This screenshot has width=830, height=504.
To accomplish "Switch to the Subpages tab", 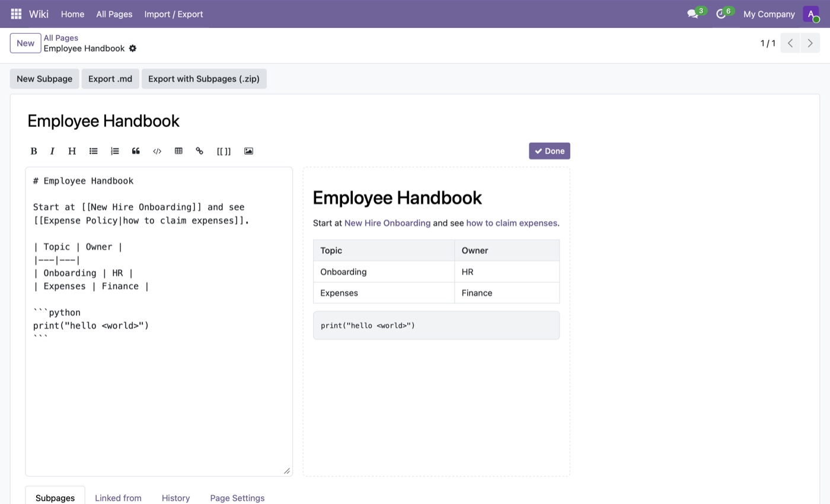I will [x=55, y=498].
